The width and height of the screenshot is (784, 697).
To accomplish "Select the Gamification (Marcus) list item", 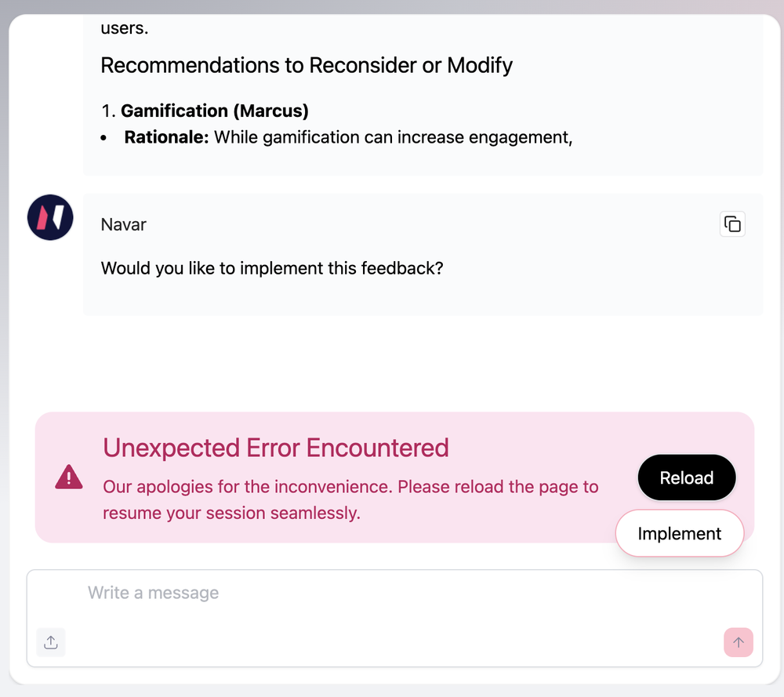I will click(x=214, y=111).
